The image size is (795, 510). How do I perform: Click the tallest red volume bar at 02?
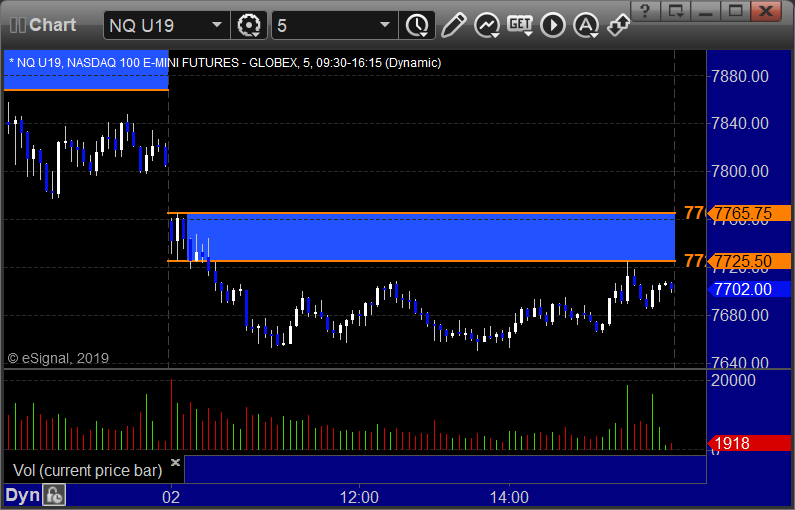(x=172, y=414)
